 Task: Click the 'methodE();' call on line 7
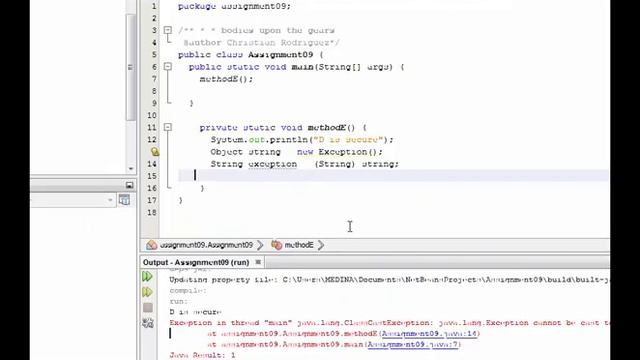tap(226, 79)
